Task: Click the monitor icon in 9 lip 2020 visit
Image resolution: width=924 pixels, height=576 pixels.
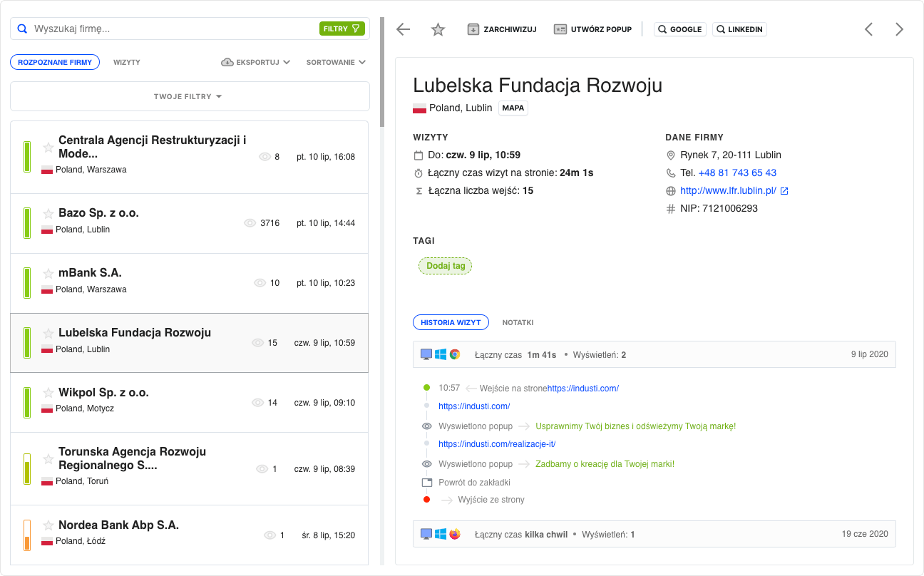Action: [426, 354]
